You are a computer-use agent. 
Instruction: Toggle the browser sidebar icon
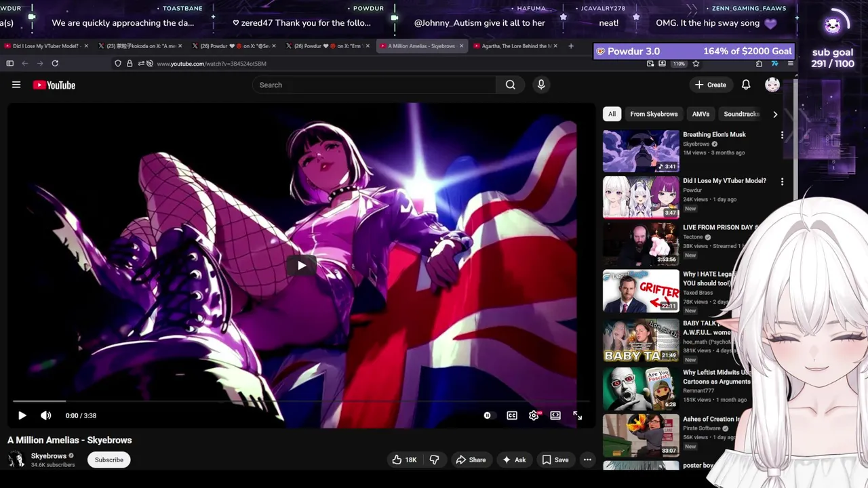[x=10, y=63]
